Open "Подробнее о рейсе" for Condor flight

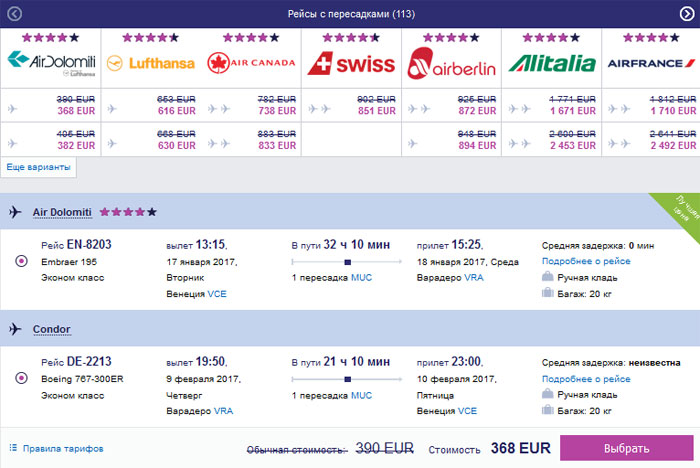coord(586,379)
